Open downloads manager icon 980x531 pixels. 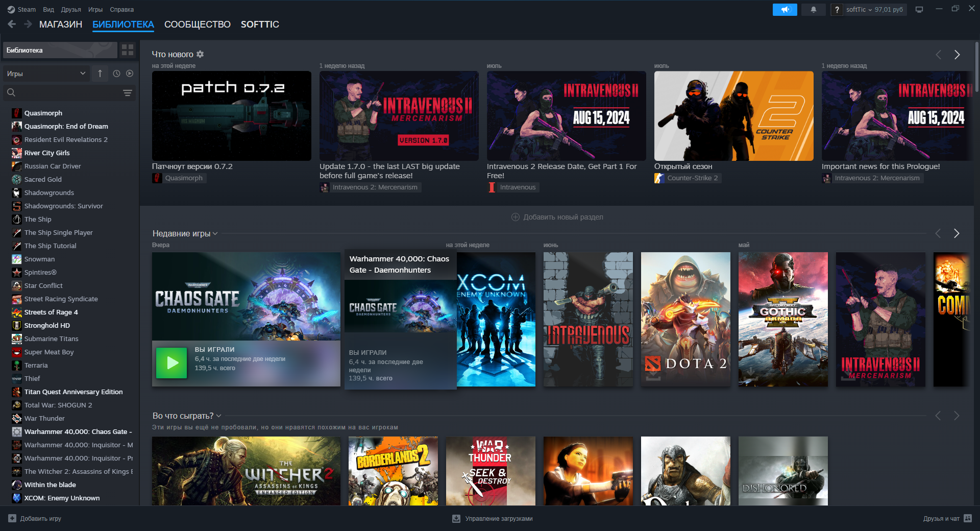click(x=456, y=518)
